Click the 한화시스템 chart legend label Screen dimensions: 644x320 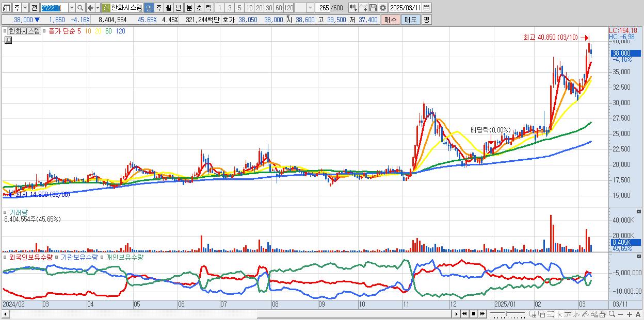click(x=25, y=31)
